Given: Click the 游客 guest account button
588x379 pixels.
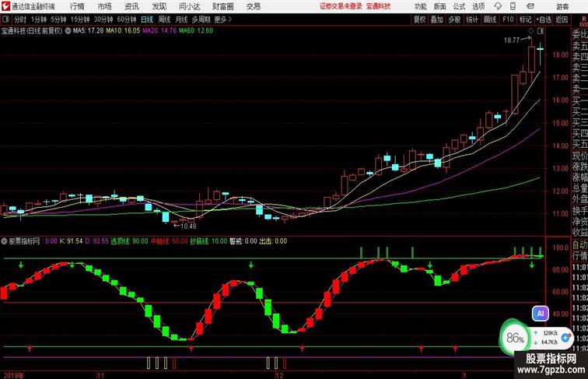Looking at the screenshot, I should point(562,7).
